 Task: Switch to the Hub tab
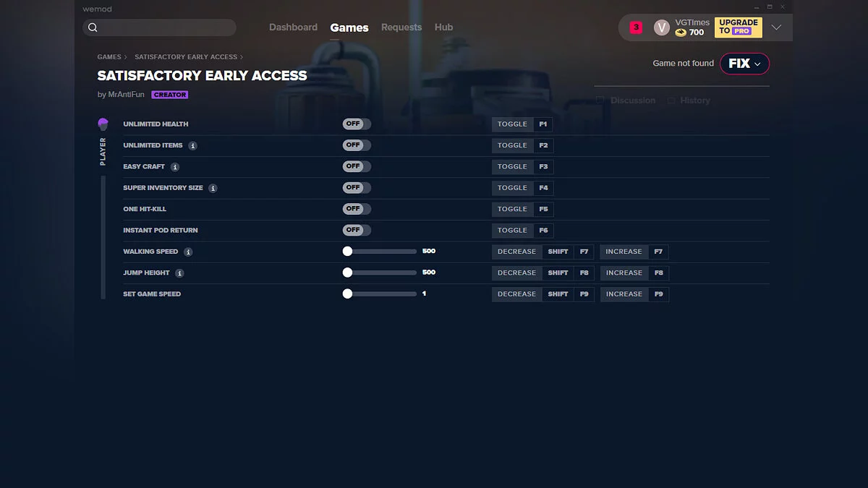[x=444, y=27]
